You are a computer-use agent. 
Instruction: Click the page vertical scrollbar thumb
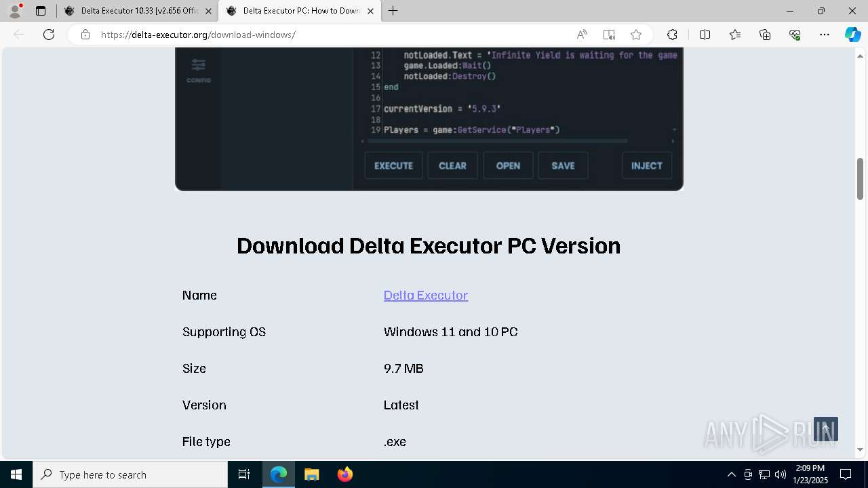pos(861,179)
